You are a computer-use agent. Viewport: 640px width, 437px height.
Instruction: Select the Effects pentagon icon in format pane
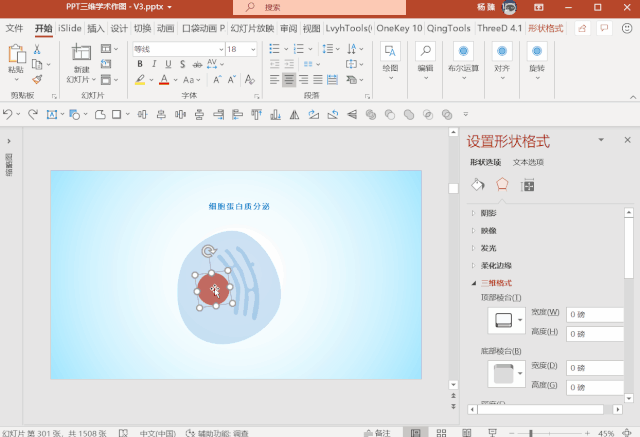coord(503,184)
